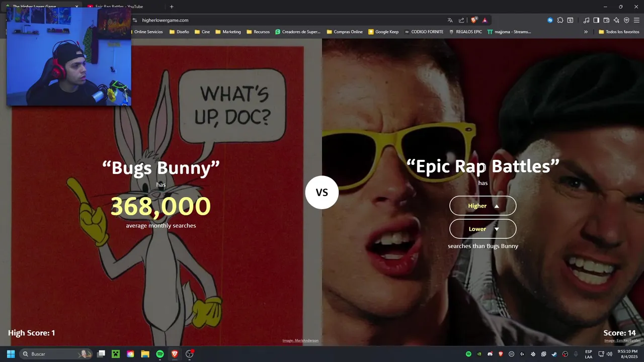Click the Discord system tray icon

[x=490, y=354]
